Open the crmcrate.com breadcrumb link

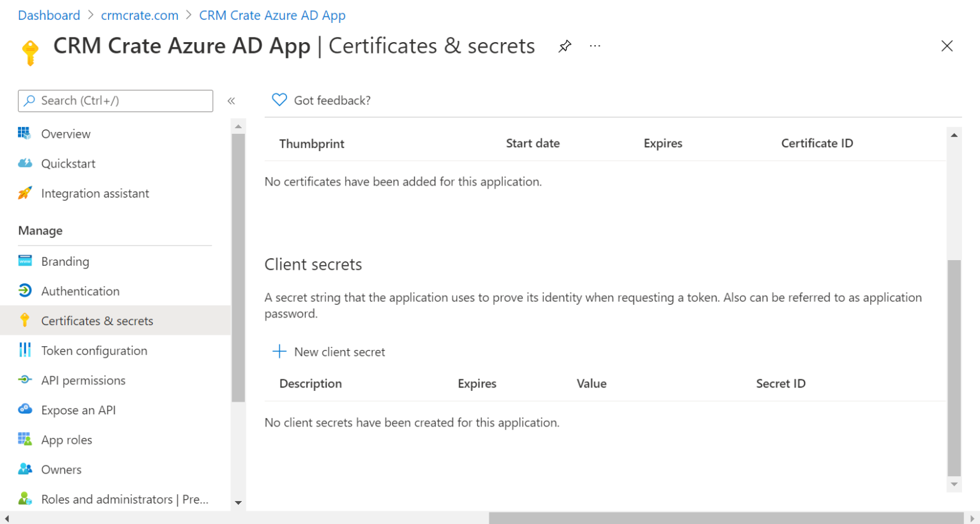(139, 15)
